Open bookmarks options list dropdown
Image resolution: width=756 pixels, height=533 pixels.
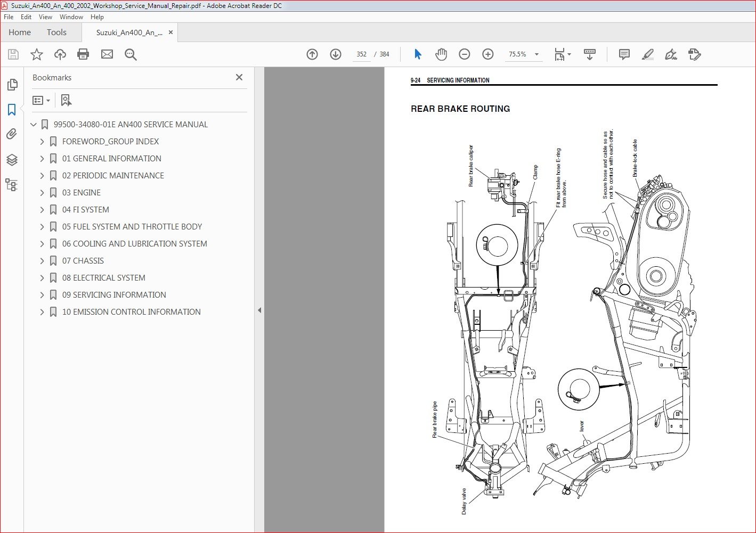pyautogui.click(x=41, y=100)
